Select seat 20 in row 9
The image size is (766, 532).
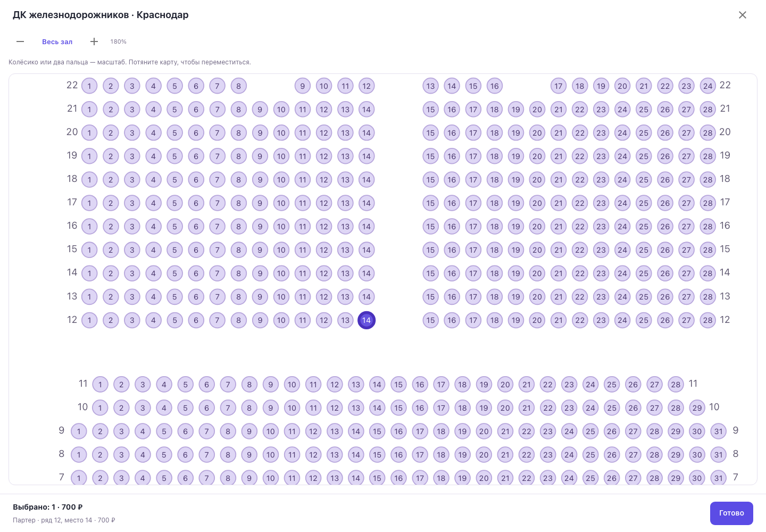[x=484, y=431]
